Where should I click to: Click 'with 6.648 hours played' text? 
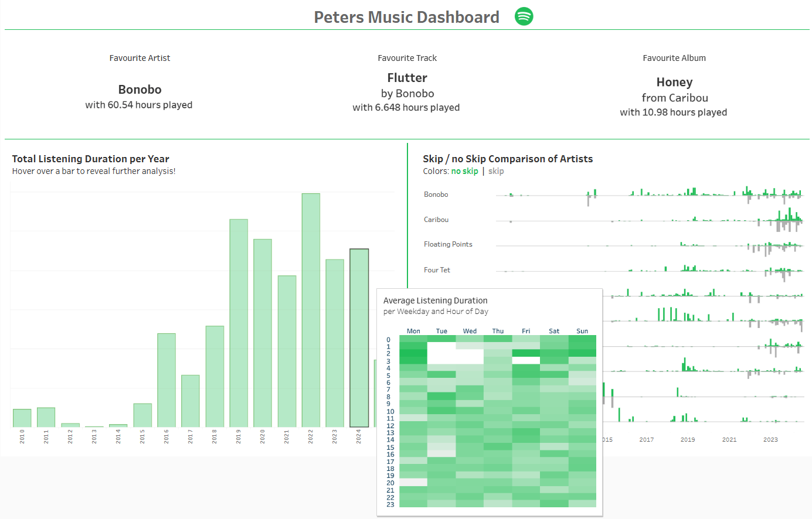pyautogui.click(x=406, y=107)
